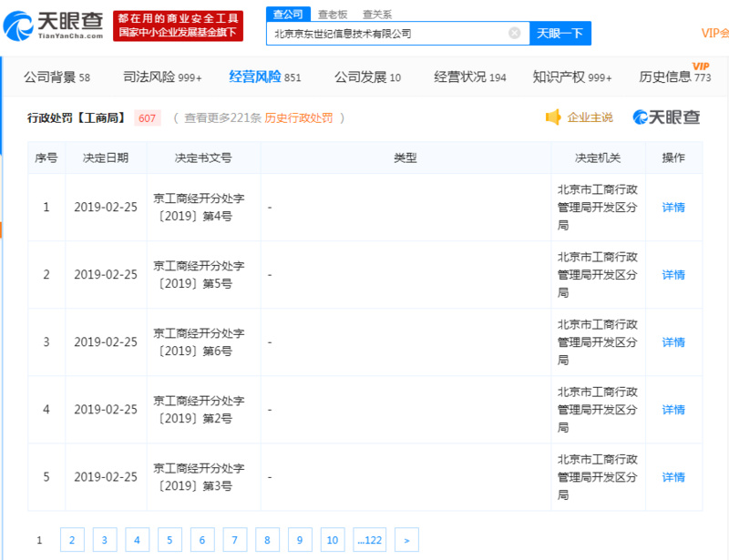The width and height of the screenshot is (729, 560).
Task: Click the 企业主说 speaker icon
Action: 553,117
